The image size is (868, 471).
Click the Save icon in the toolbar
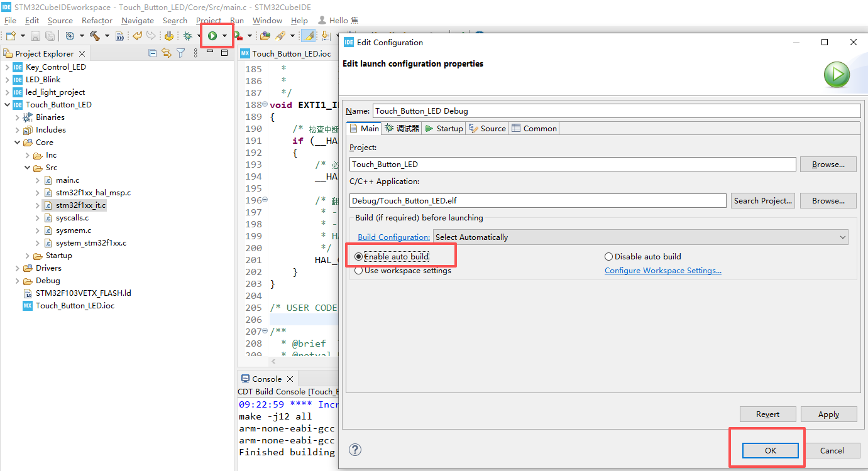click(x=35, y=36)
